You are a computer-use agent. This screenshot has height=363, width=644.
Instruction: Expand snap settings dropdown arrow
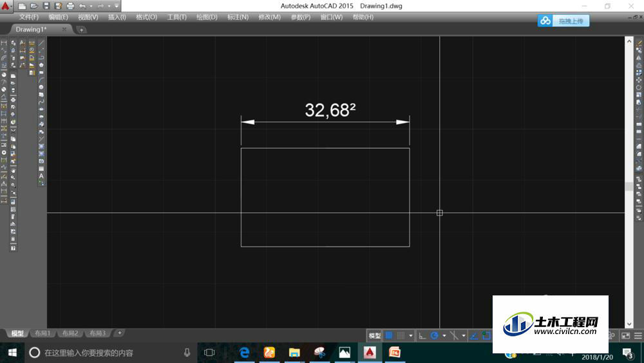tap(410, 335)
